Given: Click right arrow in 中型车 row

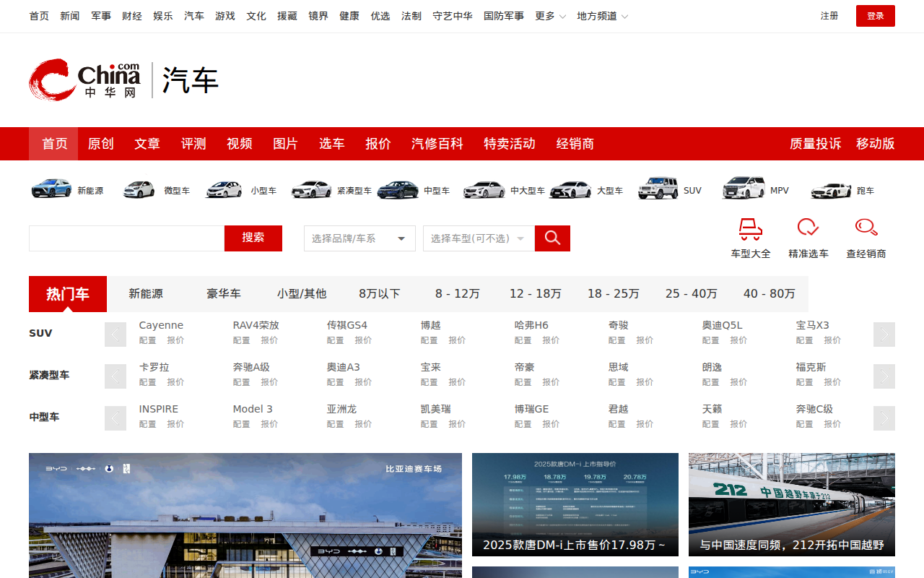Looking at the screenshot, I should (x=884, y=418).
